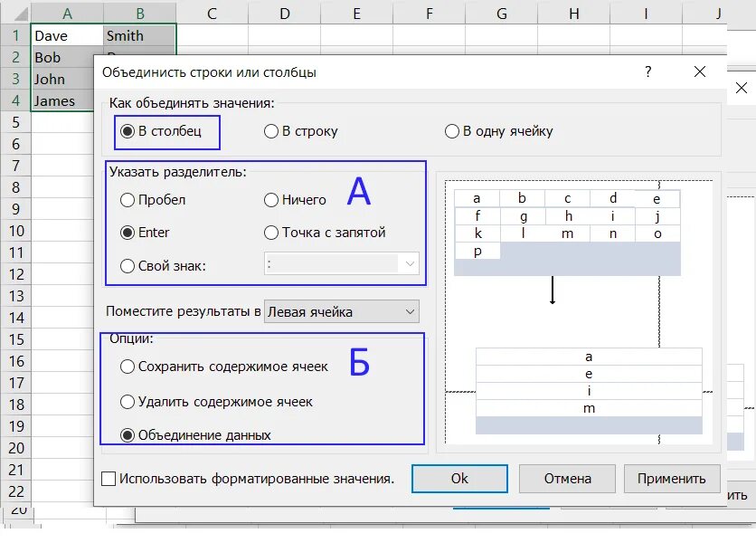Confirm the dialog with Ok button

tap(459, 479)
